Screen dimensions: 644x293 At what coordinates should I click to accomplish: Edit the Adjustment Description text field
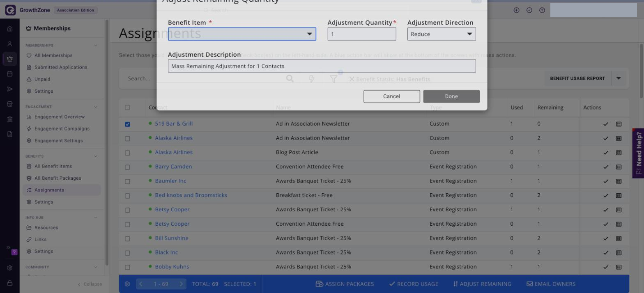[x=322, y=66]
